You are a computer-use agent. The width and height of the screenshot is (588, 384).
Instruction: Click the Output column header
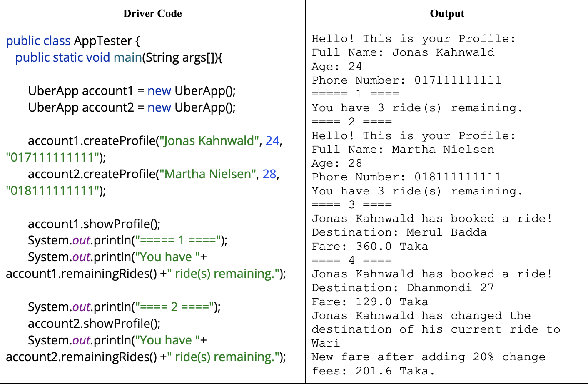tap(446, 13)
